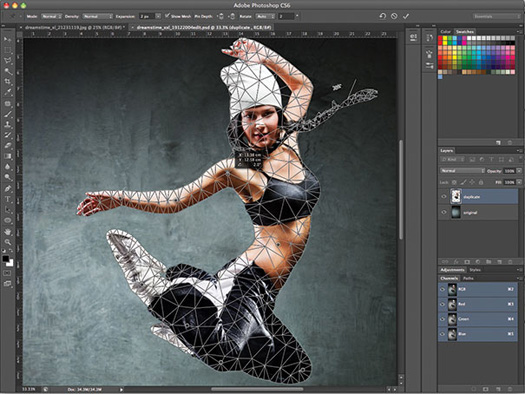Select the Eraser tool
The width and height of the screenshot is (525, 394).
pos(7,146)
